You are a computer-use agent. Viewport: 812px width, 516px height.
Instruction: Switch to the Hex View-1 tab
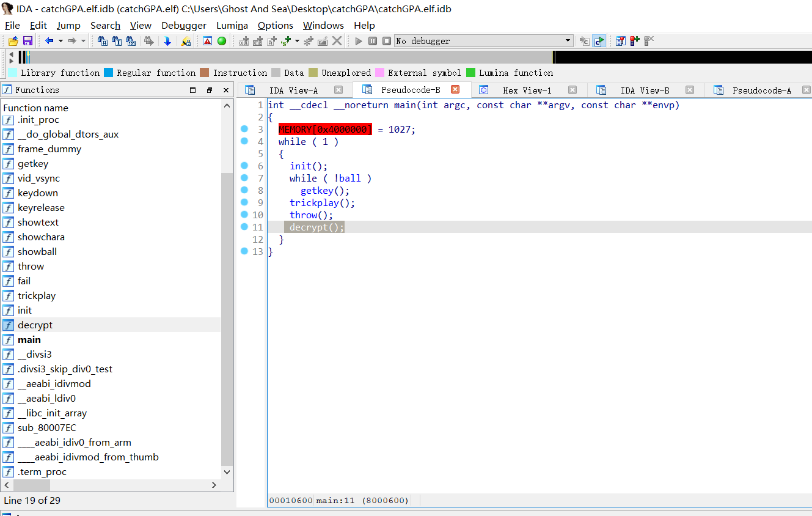pyautogui.click(x=527, y=90)
